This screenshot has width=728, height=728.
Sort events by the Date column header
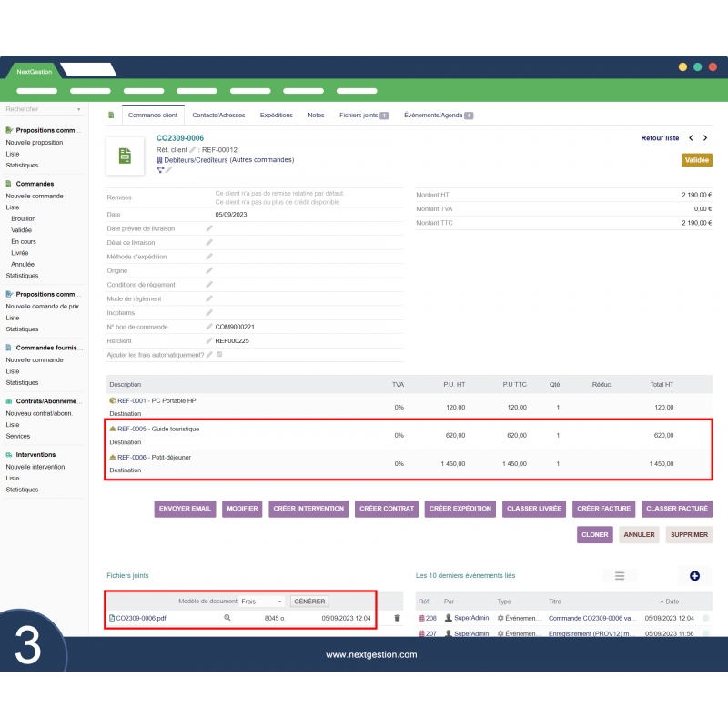(x=672, y=602)
